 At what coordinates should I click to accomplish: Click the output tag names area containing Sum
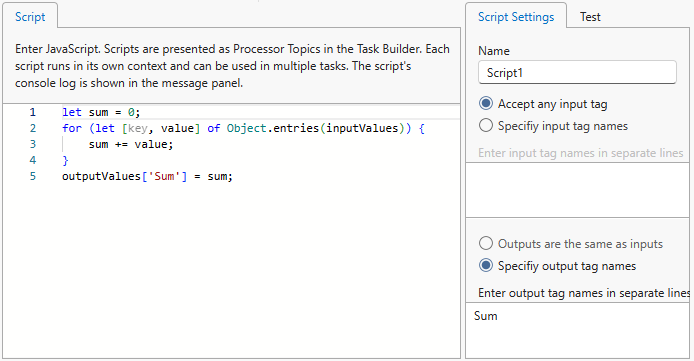578,330
